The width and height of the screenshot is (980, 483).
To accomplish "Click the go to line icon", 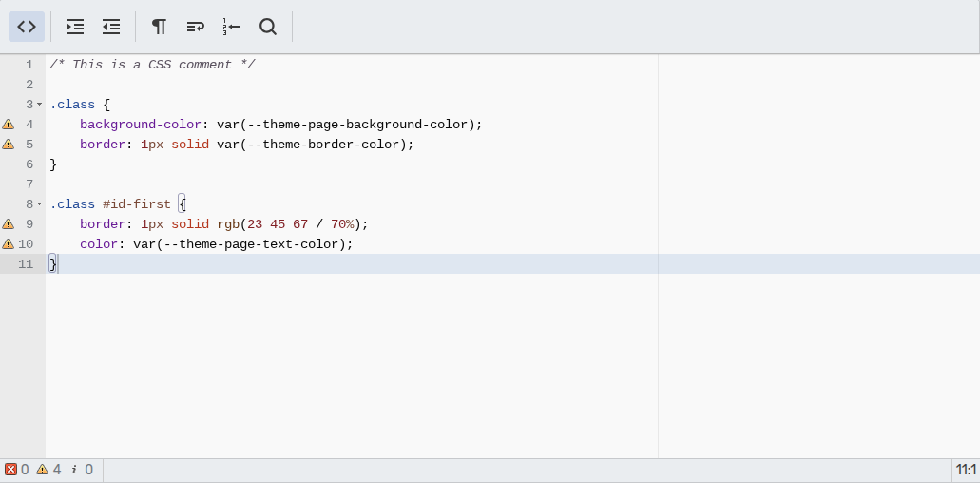I will 231,27.
